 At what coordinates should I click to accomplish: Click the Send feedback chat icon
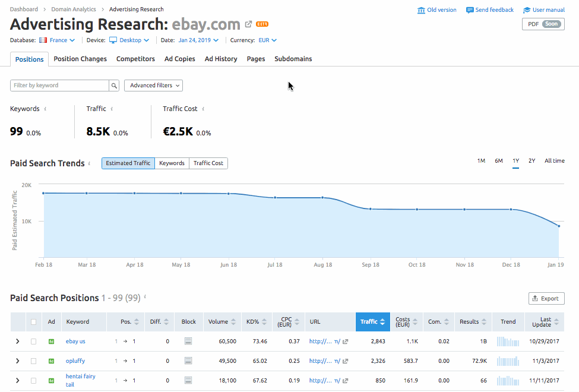470,10
